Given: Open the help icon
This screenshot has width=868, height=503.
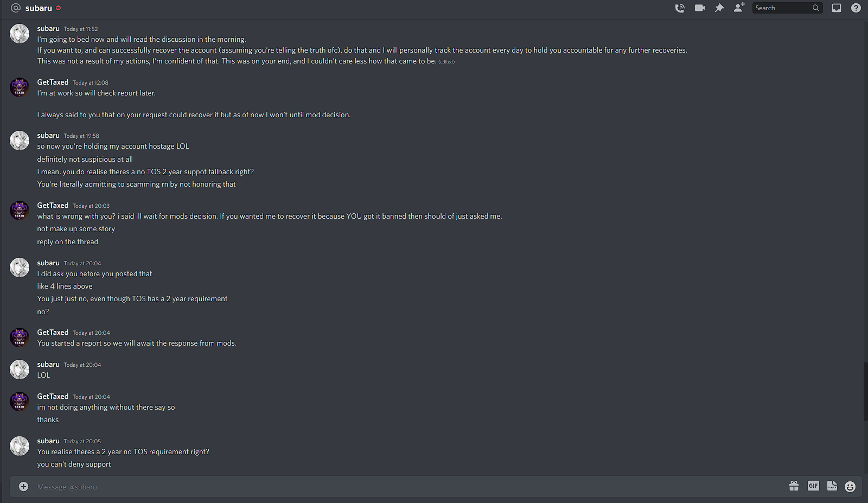Looking at the screenshot, I should point(856,8).
